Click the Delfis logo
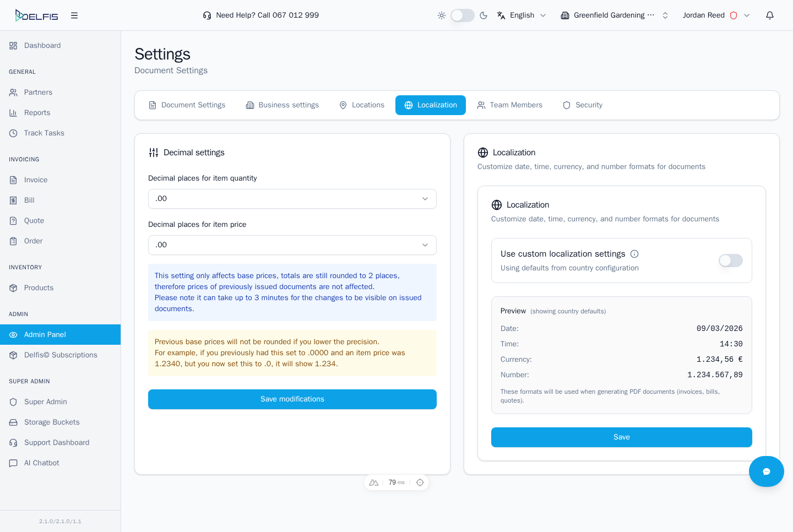The height and width of the screenshot is (532, 793). pyautogui.click(x=36, y=15)
